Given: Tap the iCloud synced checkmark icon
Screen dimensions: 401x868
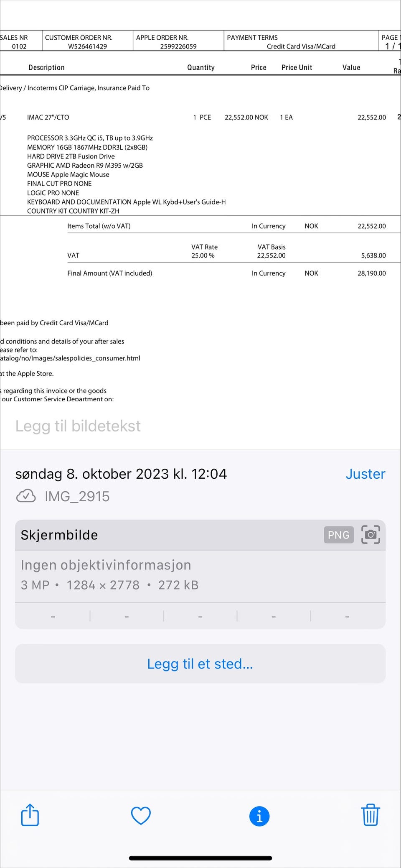Looking at the screenshot, I should [26, 496].
